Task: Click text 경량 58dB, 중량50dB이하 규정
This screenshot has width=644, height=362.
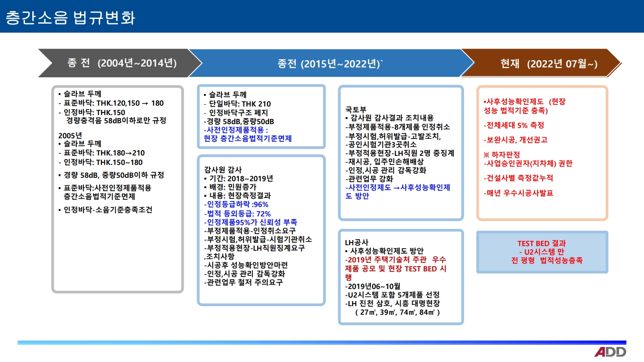Action: pyautogui.click(x=114, y=175)
